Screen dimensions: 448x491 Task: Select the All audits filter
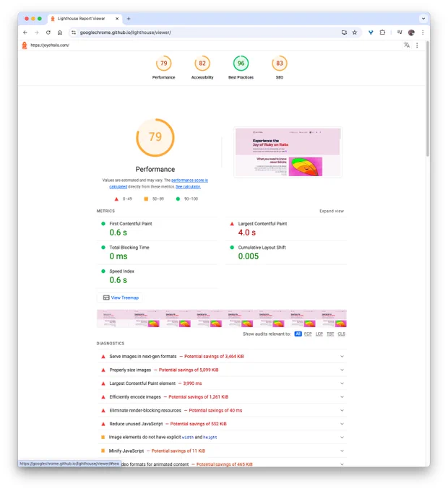pos(298,334)
